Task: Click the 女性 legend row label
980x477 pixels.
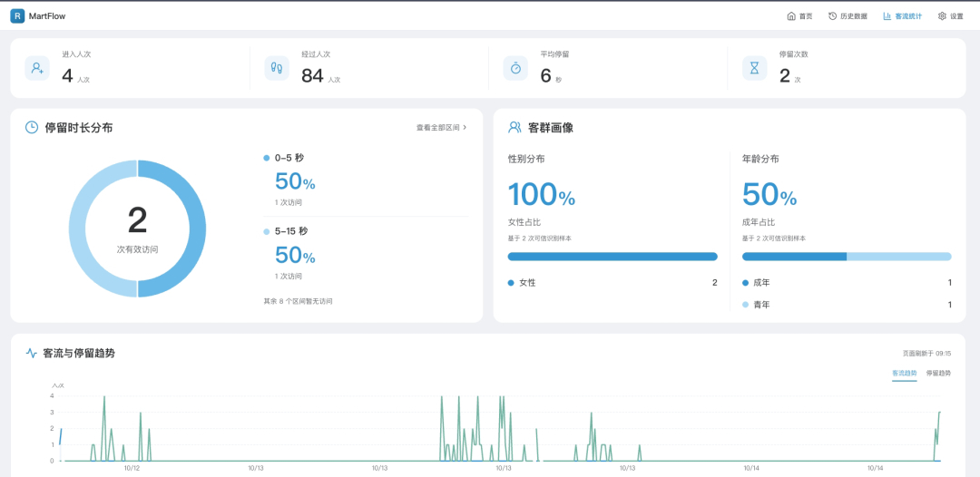Action: tap(527, 283)
